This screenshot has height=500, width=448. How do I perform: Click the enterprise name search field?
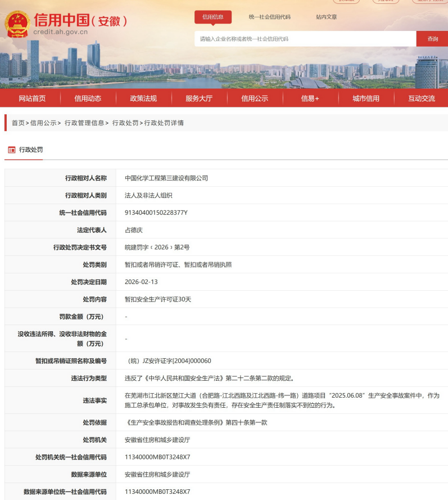(305, 39)
